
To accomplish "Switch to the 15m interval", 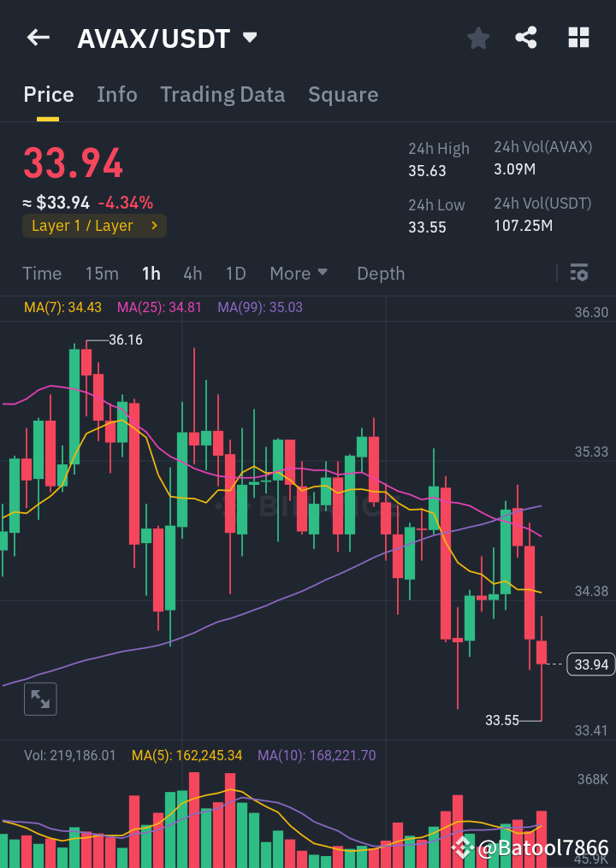I will coord(102,273).
